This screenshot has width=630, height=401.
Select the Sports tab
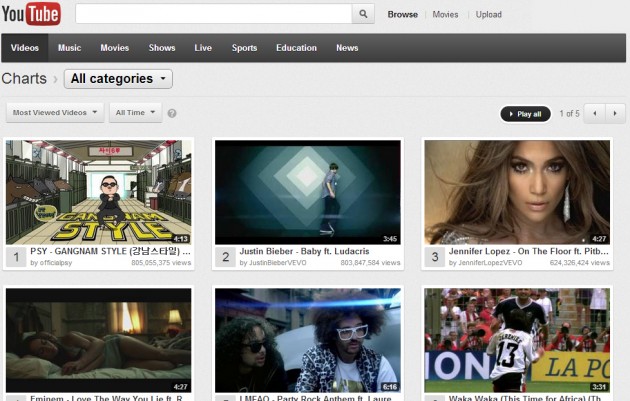click(244, 48)
